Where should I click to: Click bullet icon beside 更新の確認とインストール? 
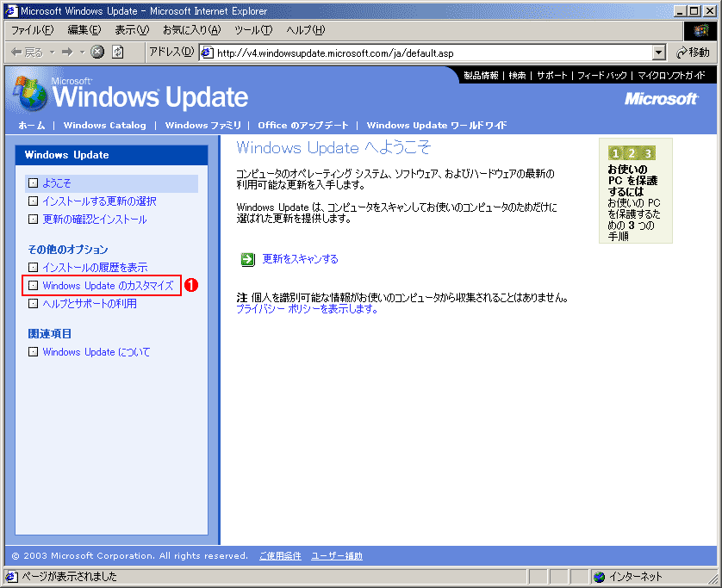click(x=33, y=220)
